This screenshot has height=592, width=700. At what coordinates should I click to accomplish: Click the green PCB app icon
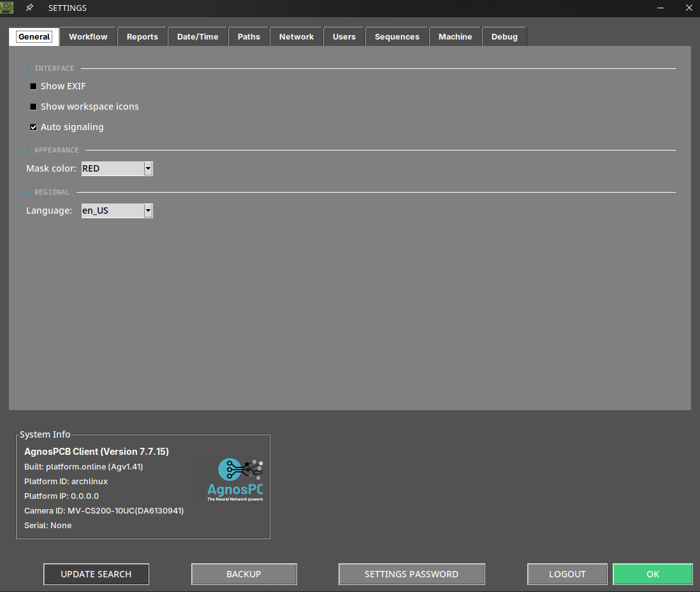[7, 8]
